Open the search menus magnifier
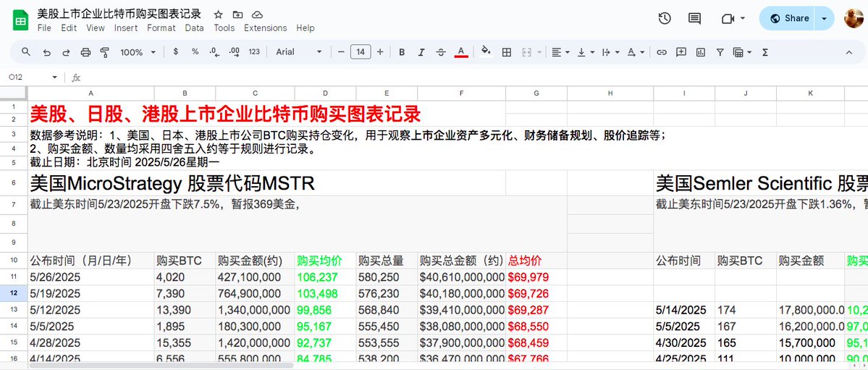The width and height of the screenshot is (868, 370). click(26, 52)
